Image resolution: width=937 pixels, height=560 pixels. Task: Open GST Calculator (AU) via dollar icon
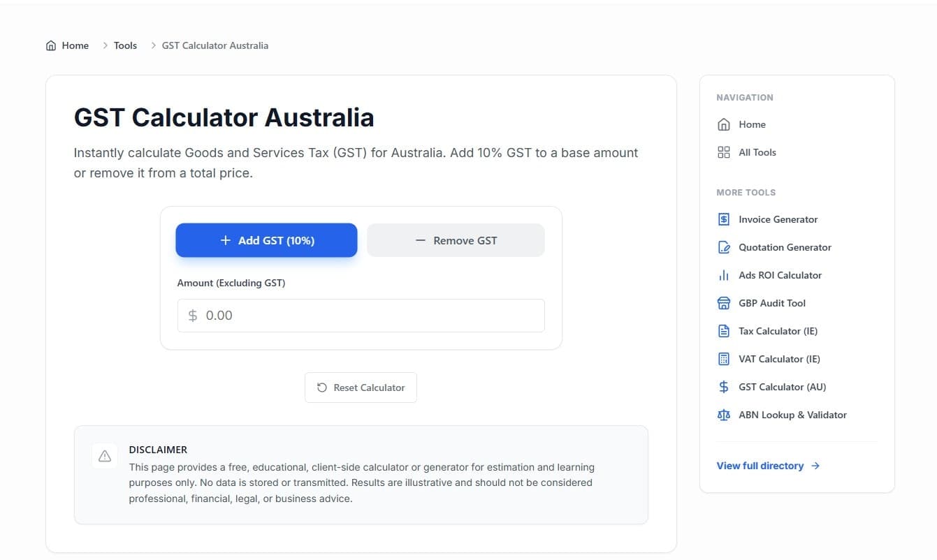tap(723, 386)
